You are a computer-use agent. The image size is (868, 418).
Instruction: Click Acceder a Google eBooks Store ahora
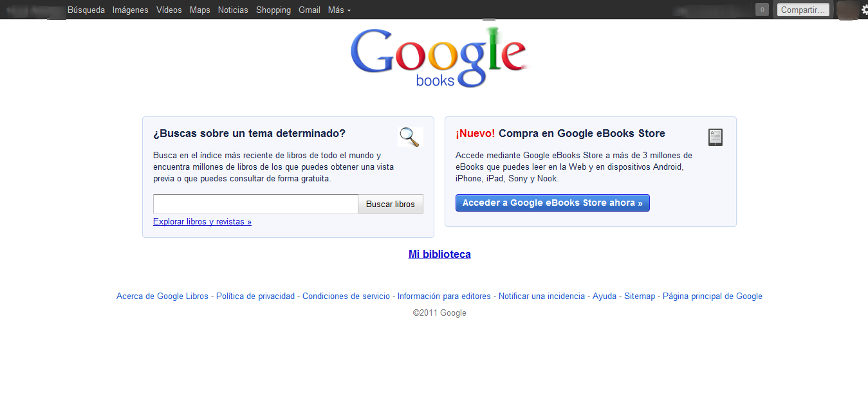point(552,203)
